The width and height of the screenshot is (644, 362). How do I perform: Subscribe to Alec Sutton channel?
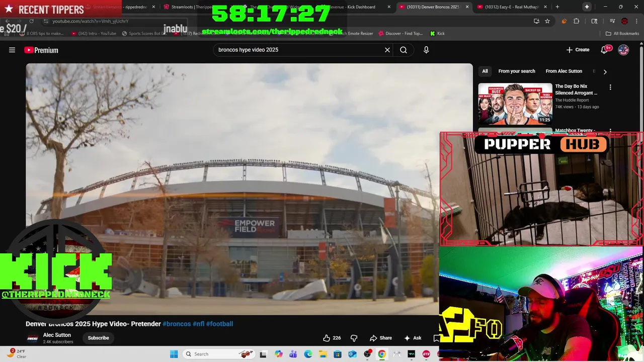point(98,338)
